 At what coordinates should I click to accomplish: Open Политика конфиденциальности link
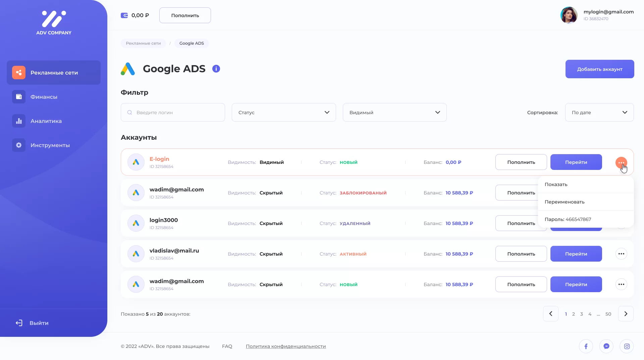coord(286,346)
